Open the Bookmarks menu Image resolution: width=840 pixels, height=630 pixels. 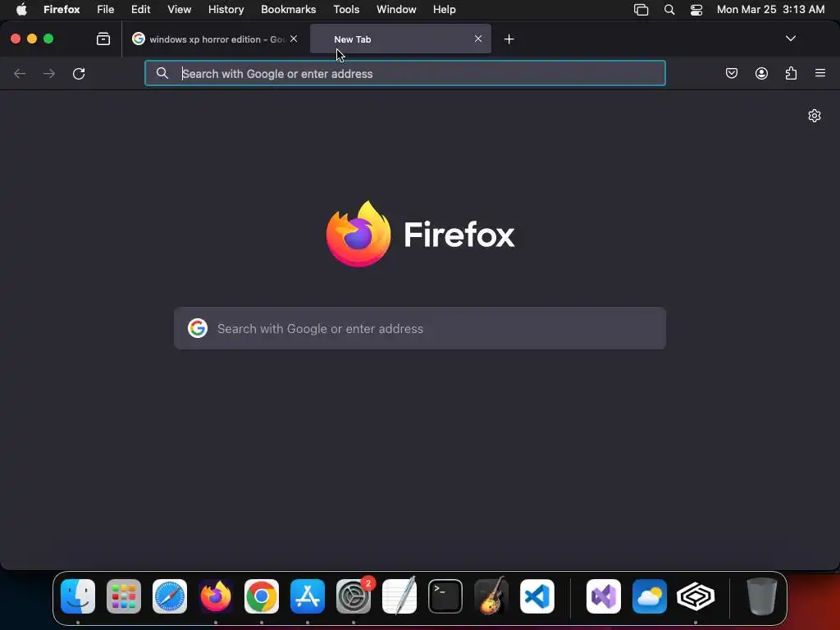tap(288, 9)
